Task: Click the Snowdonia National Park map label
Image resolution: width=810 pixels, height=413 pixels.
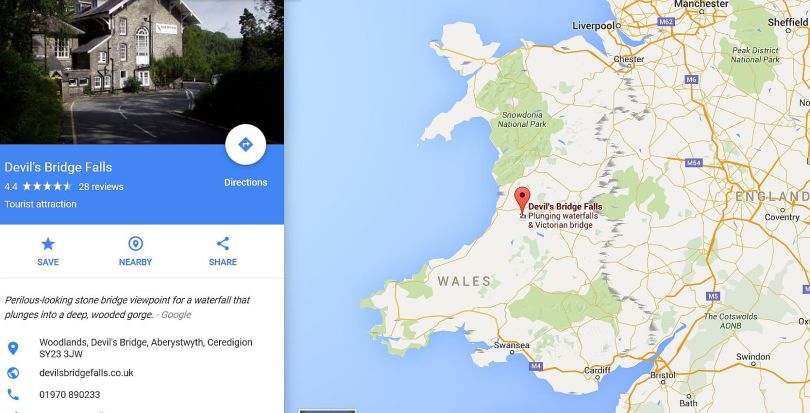Action: point(522,120)
